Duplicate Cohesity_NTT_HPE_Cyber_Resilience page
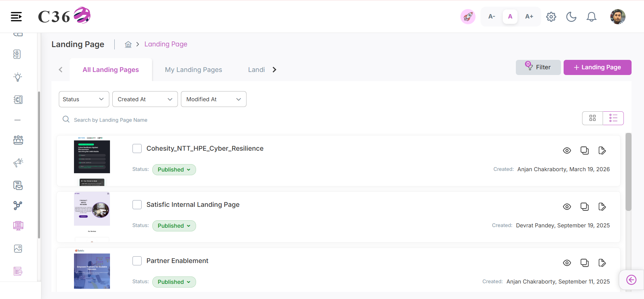Viewport: 644px width, 299px height. click(584, 150)
